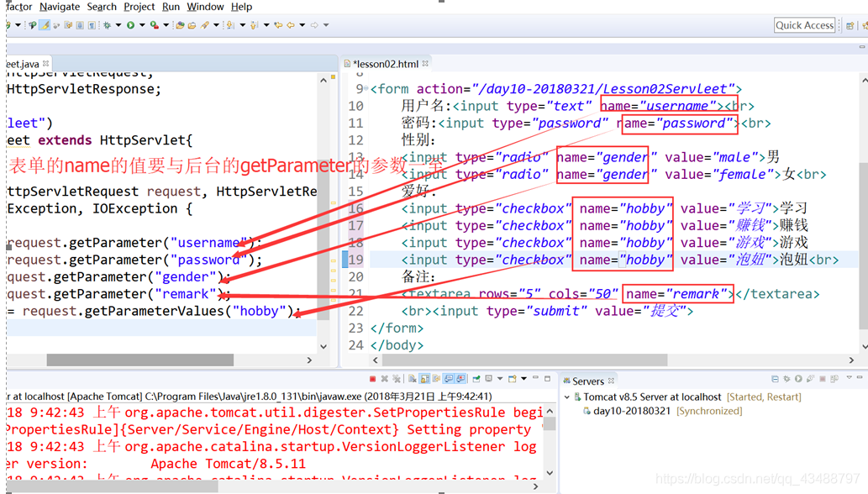The height and width of the screenshot is (494, 868).
Task: Switch to the lesson02.html editor tab
Action: point(386,64)
